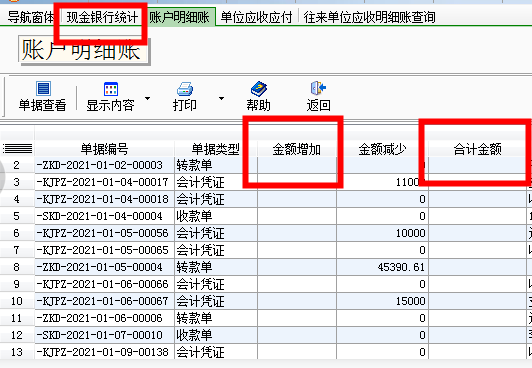Select cell -KJPZ-2021-01-04-00017
Image resolution: width=532 pixels, height=368 pixels.
pyautogui.click(x=104, y=182)
